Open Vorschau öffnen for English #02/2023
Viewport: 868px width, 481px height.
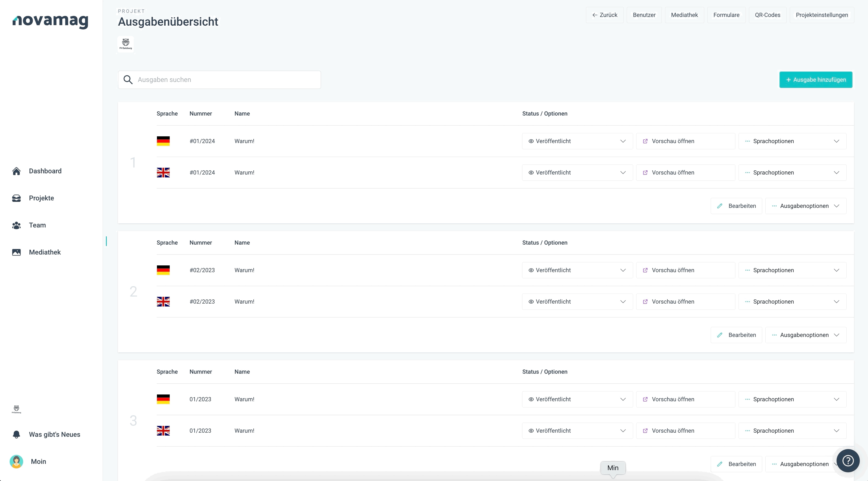[686, 301]
